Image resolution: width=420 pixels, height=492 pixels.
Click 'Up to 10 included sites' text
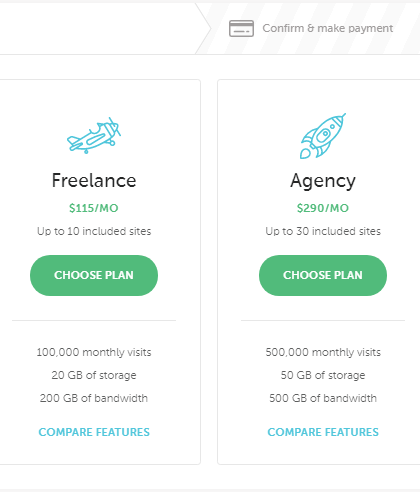[94, 231]
